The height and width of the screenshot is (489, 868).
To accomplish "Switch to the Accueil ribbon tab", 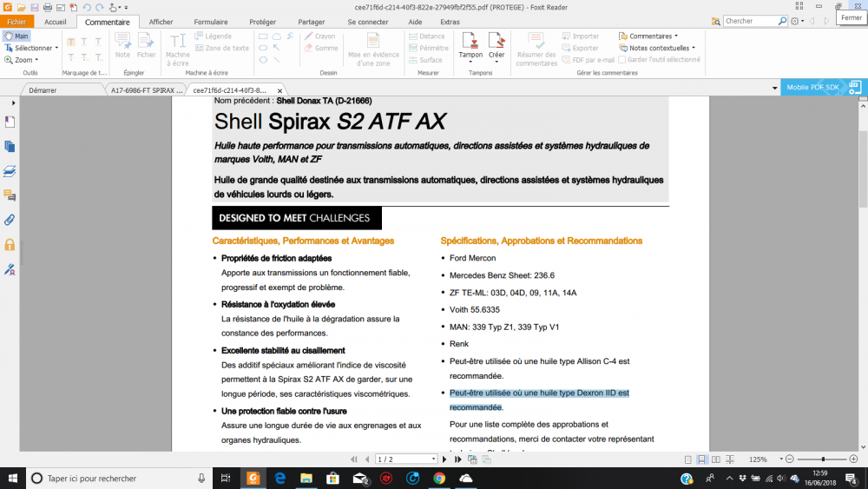I will coord(56,22).
